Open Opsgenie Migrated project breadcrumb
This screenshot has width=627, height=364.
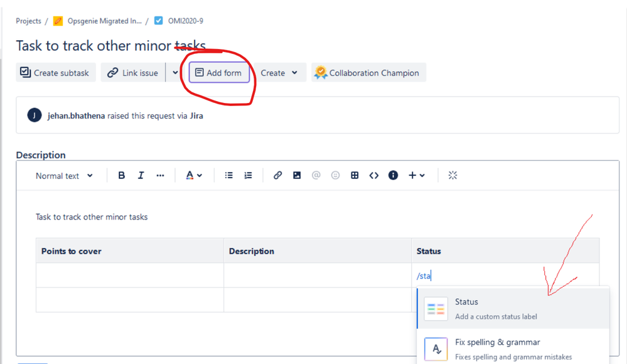point(104,21)
